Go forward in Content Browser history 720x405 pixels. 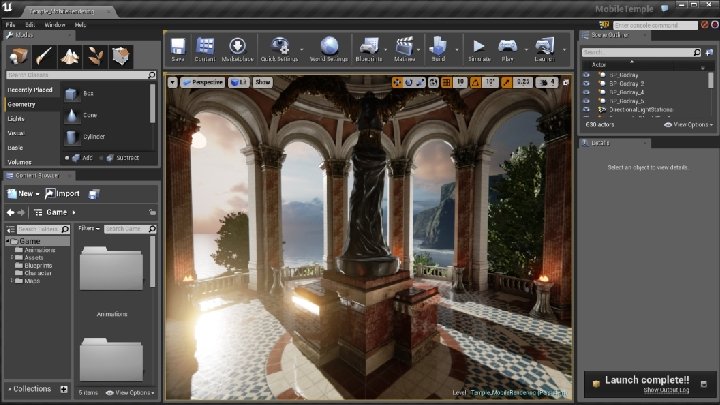point(21,212)
